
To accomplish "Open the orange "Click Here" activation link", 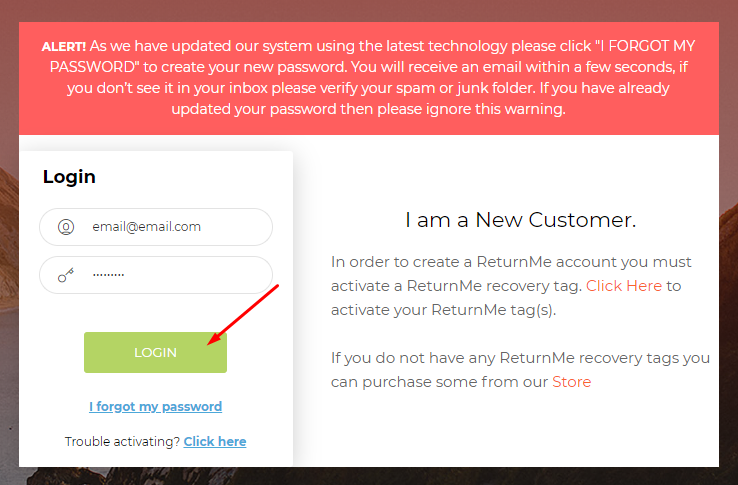I will [x=624, y=286].
